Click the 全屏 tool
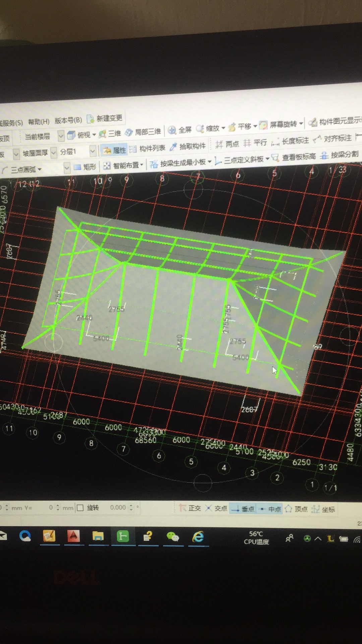The image size is (362, 644). click(180, 130)
